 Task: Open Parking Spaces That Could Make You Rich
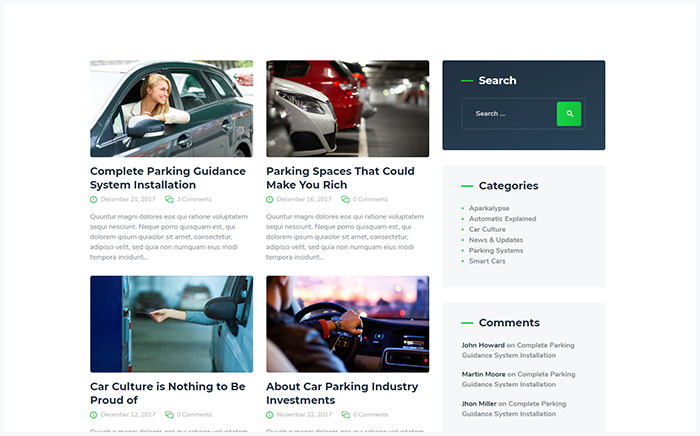pos(340,178)
